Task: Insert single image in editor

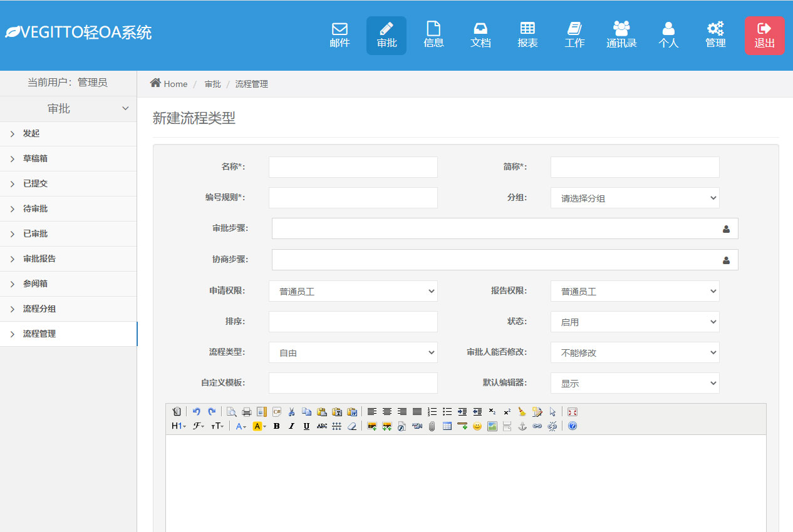Action: pos(372,426)
